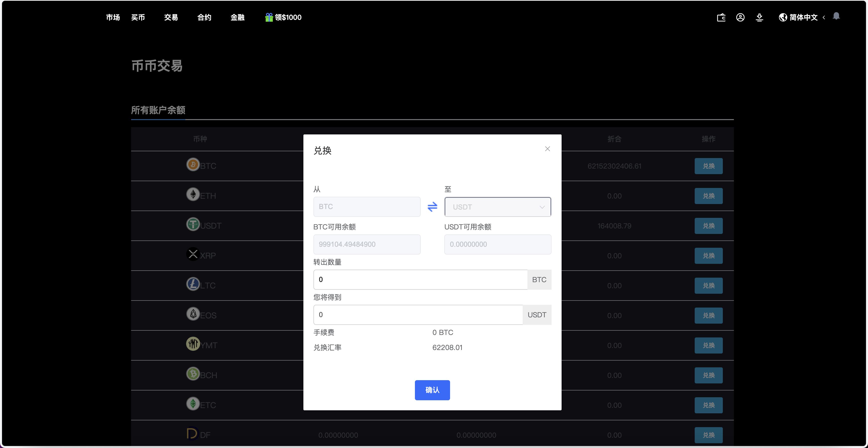Image resolution: width=868 pixels, height=448 pixels.
Task: Click the ETH coin icon
Action: point(193,194)
